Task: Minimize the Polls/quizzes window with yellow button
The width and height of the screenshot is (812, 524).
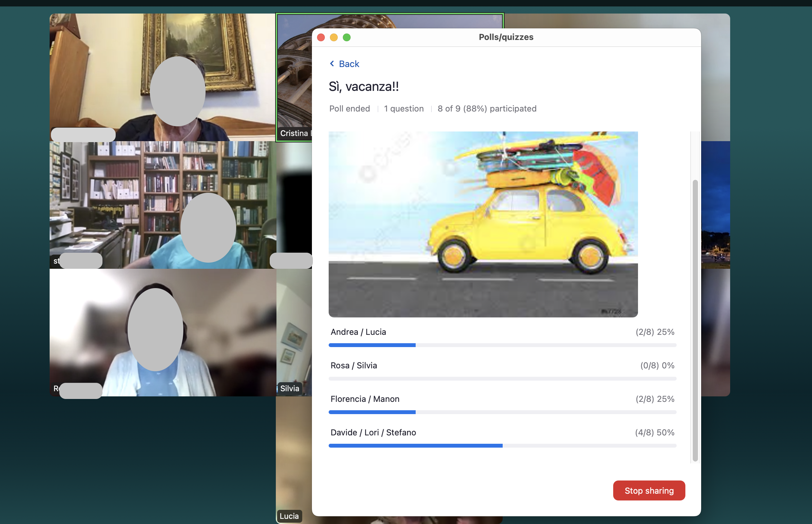Action: coord(334,37)
